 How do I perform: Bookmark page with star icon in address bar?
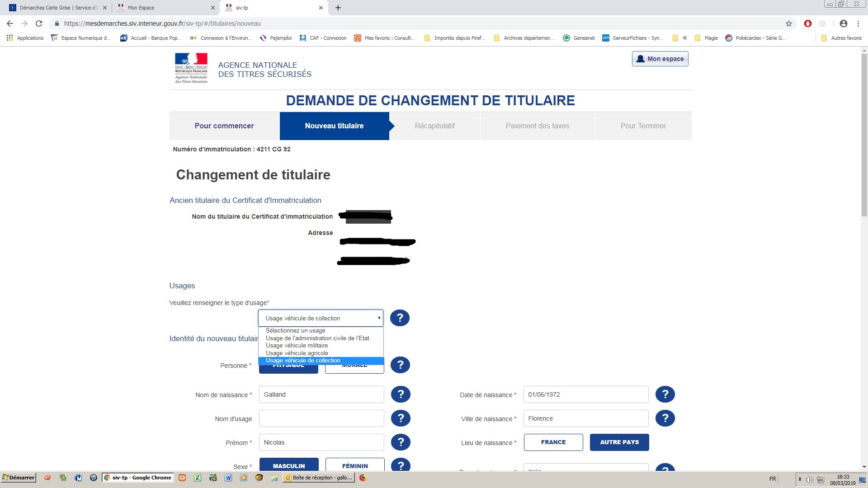pos(789,23)
